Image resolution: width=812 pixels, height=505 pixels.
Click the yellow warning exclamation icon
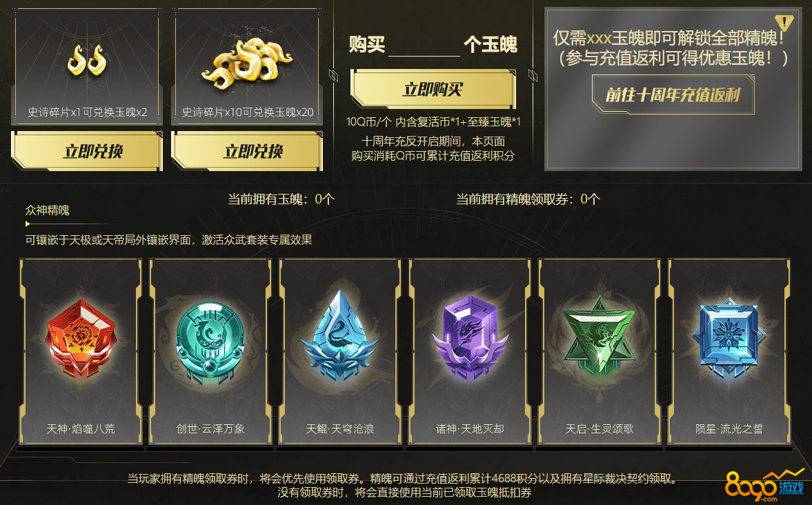pos(784,23)
